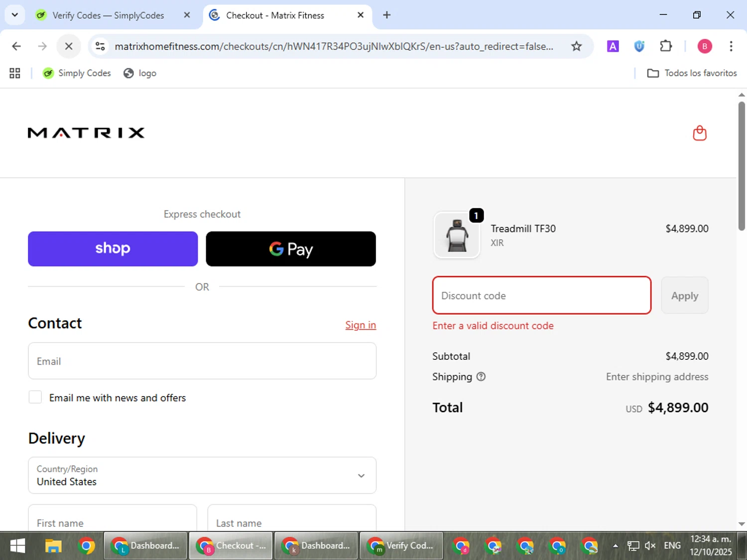Viewport: 747px width, 560px height.
Task: Click the URL address bar
Action: [x=334, y=46]
